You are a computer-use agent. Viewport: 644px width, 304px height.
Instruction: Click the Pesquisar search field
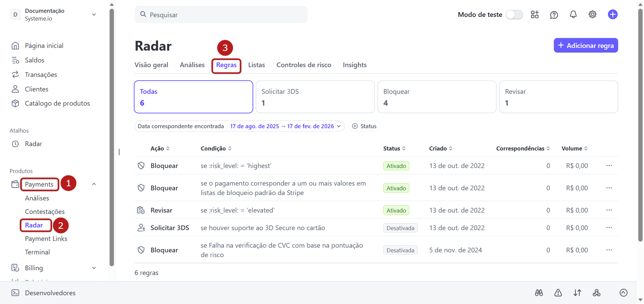(221, 15)
